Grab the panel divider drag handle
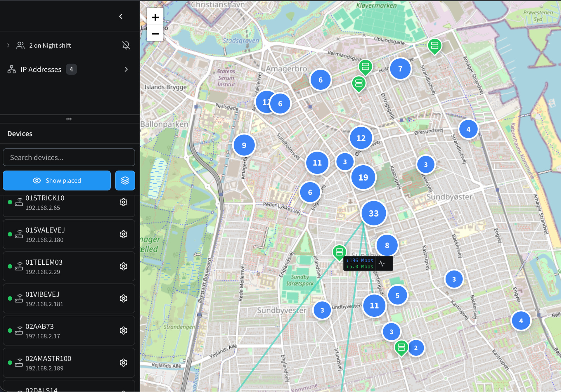The height and width of the screenshot is (392, 561). 69,119
